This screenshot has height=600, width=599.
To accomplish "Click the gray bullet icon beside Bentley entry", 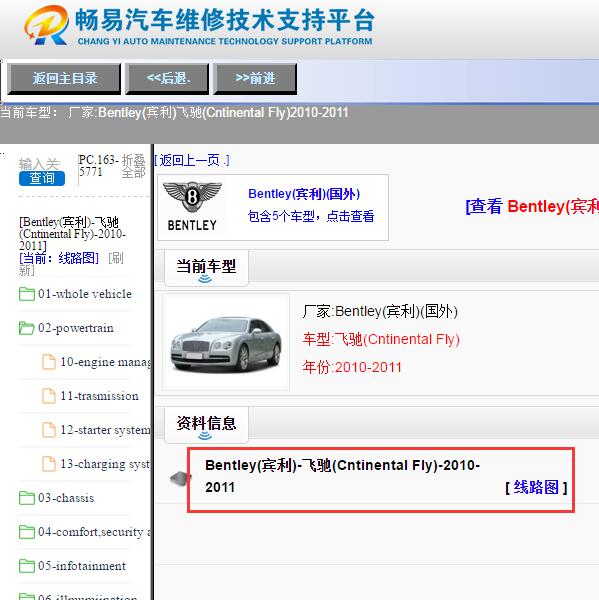I will 180,478.
